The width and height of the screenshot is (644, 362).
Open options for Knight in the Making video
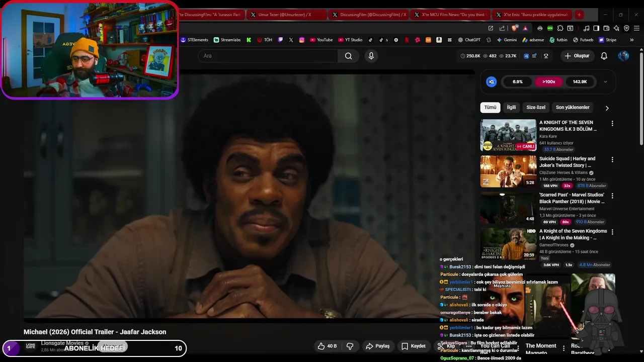(612, 232)
